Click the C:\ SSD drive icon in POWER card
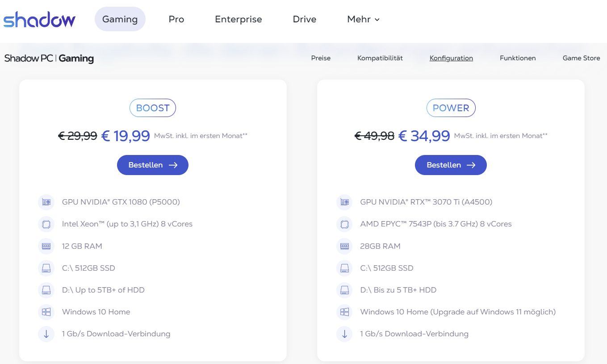607x364 pixels. [344, 268]
